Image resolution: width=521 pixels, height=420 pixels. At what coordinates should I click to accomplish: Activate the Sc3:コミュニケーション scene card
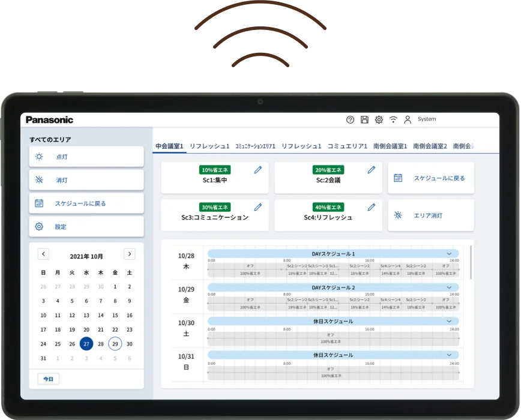pyautogui.click(x=215, y=215)
